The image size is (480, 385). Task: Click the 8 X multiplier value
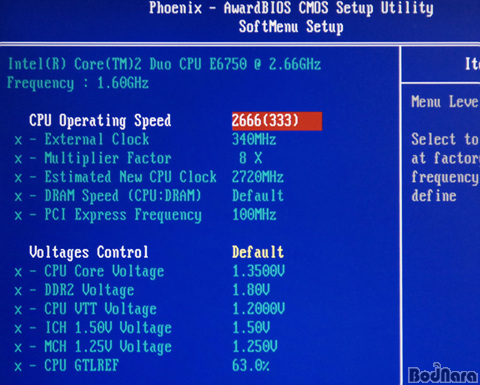coord(251,158)
